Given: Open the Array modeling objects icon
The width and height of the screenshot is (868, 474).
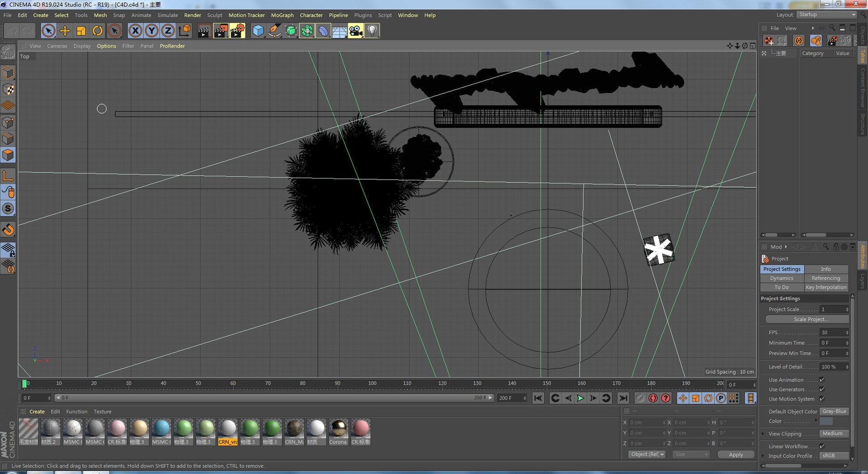Looking at the screenshot, I should click(307, 31).
